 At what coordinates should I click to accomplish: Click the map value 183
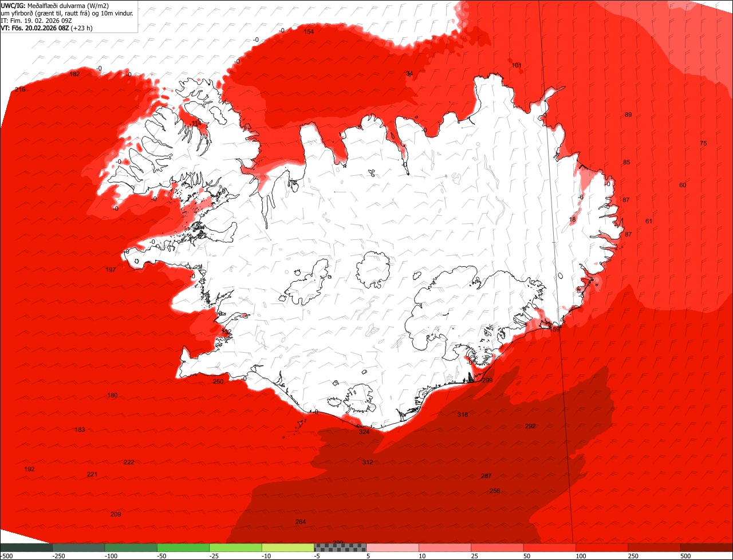point(80,430)
